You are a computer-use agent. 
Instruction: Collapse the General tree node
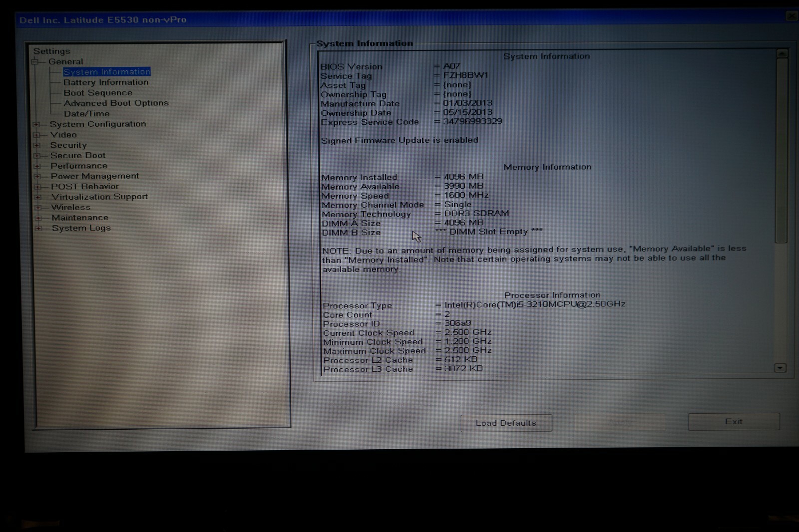pyautogui.click(x=35, y=62)
